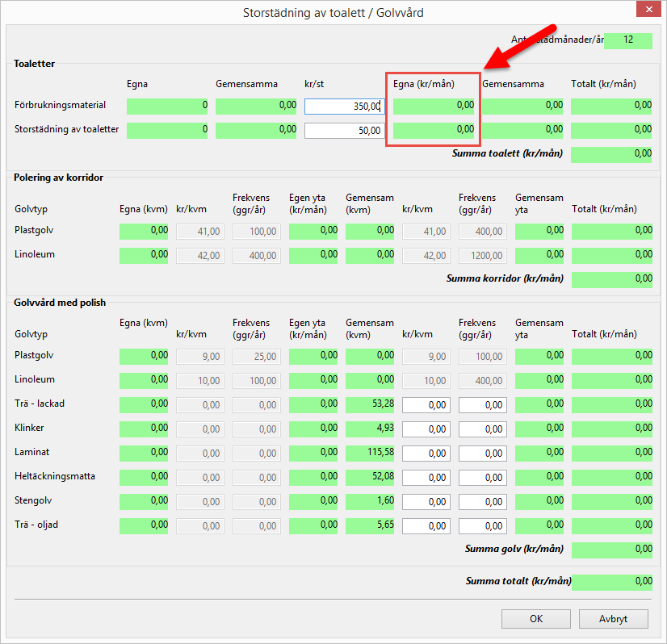Screen dimensions: 667x644
Task: Click the Trä - lackad Gemensam value 53,28
Action: coord(370,404)
